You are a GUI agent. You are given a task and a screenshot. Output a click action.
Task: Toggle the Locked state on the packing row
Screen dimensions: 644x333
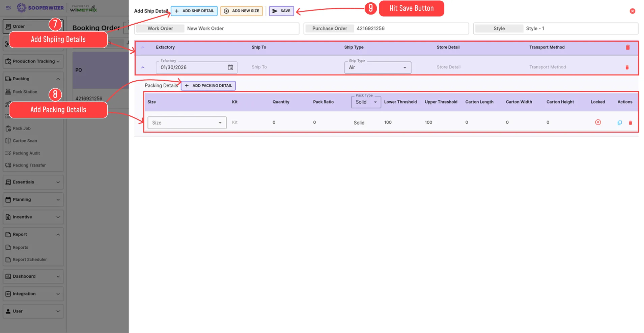(598, 122)
